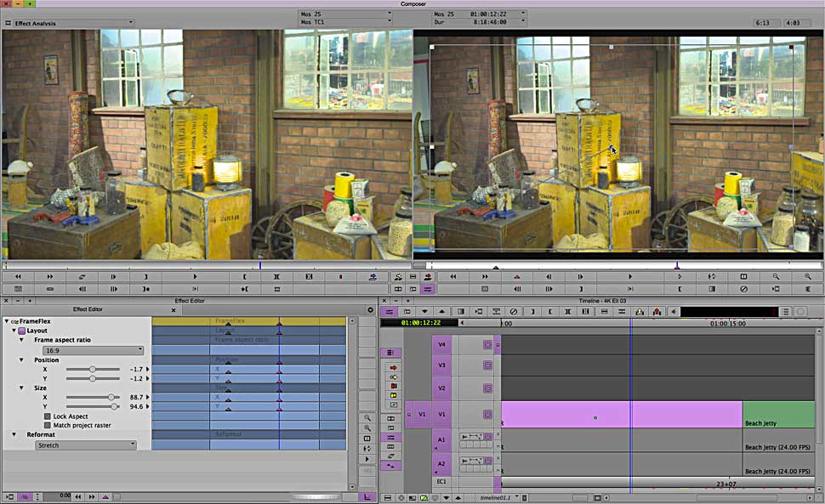The image size is (825, 504).
Task: Click the Remove Effect icon in timeline toolbar
Action: click(x=514, y=312)
